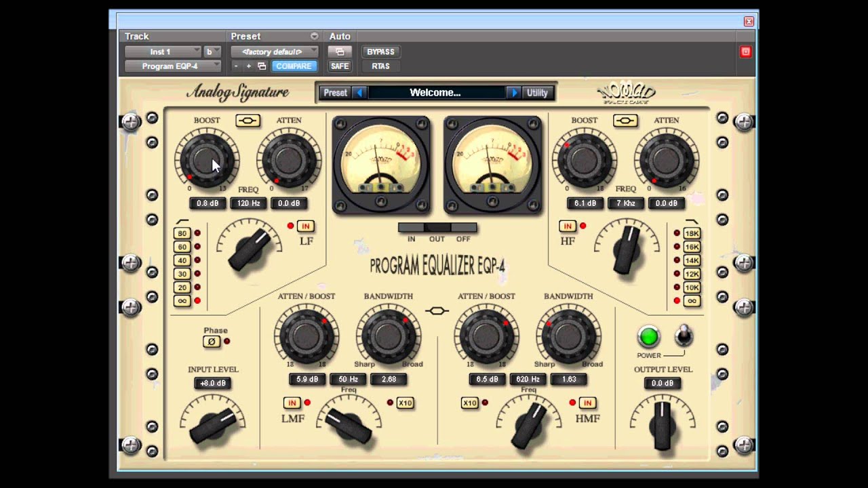
Task: Toggle the COMPARE button
Action: (294, 66)
